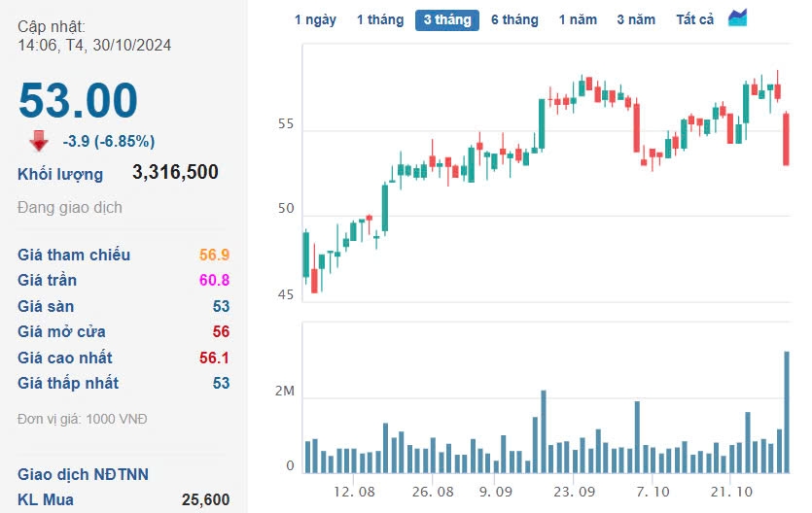
Task: Click the Giá cao nhất label
Action: point(65,358)
